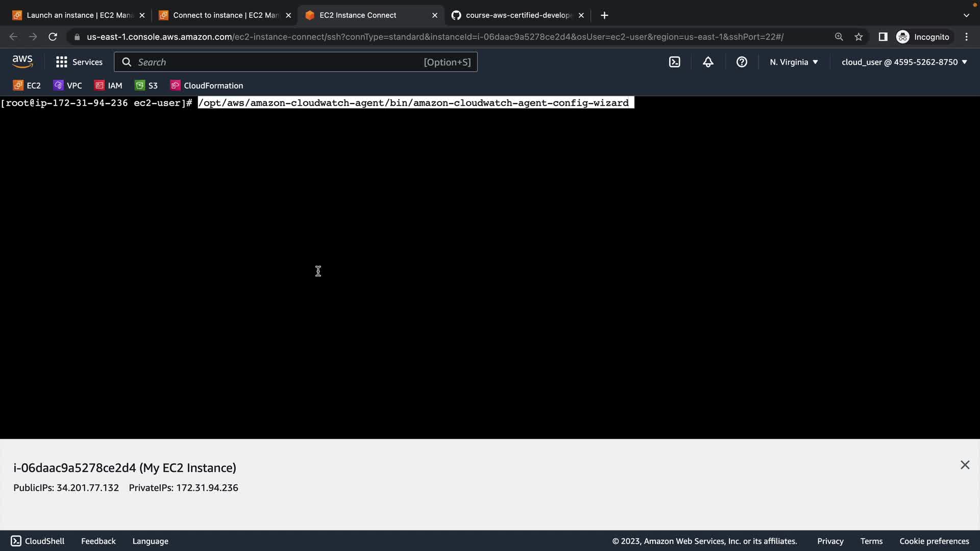This screenshot has width=980, height=551.
Task: Close the instance details info panel
Action: 965,465
